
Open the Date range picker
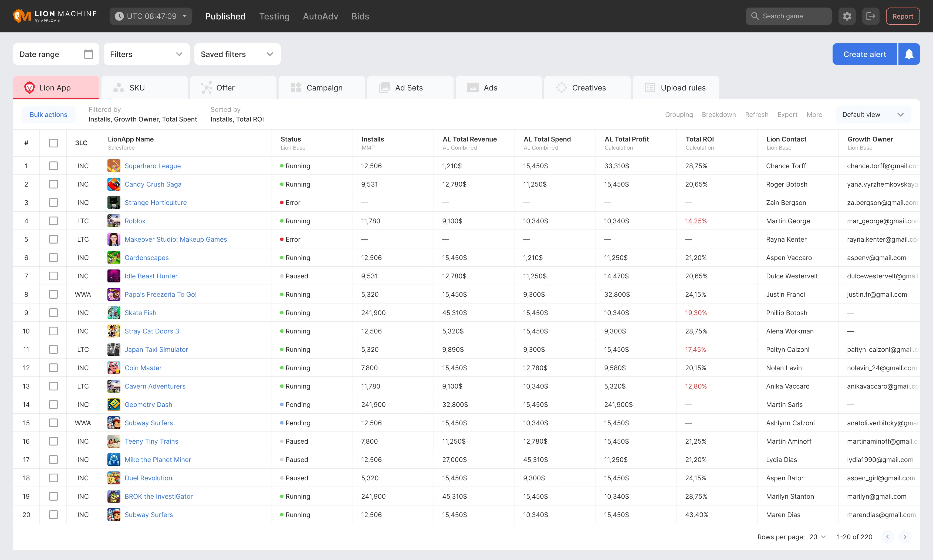pyautogui.click(x=56, y=54)
